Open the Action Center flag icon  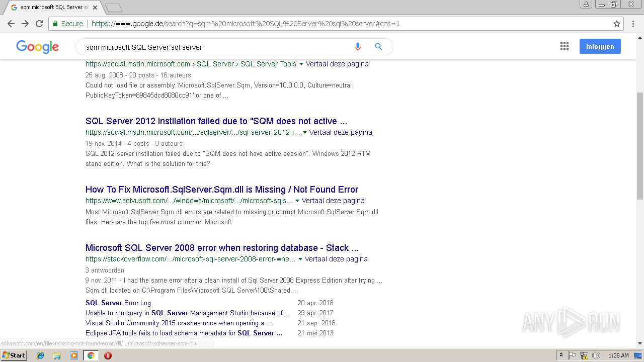572,355
